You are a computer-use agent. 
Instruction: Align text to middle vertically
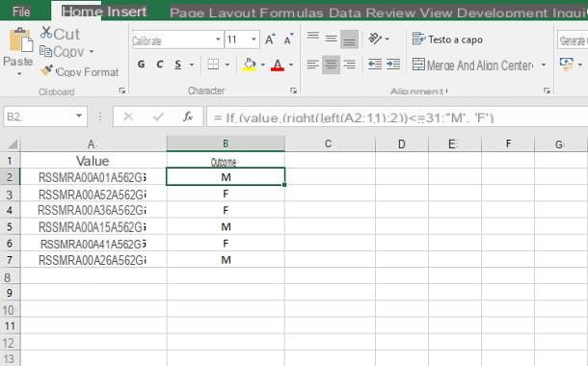click(331, 39)
